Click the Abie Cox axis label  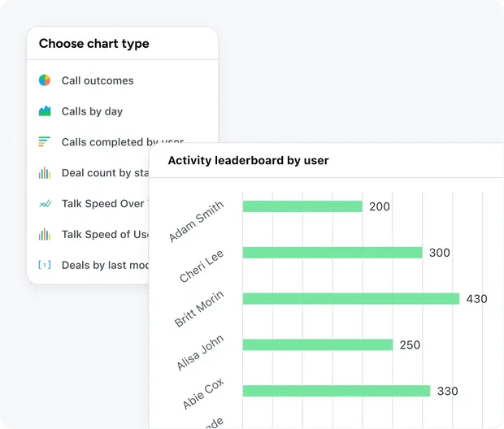[203, 393]
